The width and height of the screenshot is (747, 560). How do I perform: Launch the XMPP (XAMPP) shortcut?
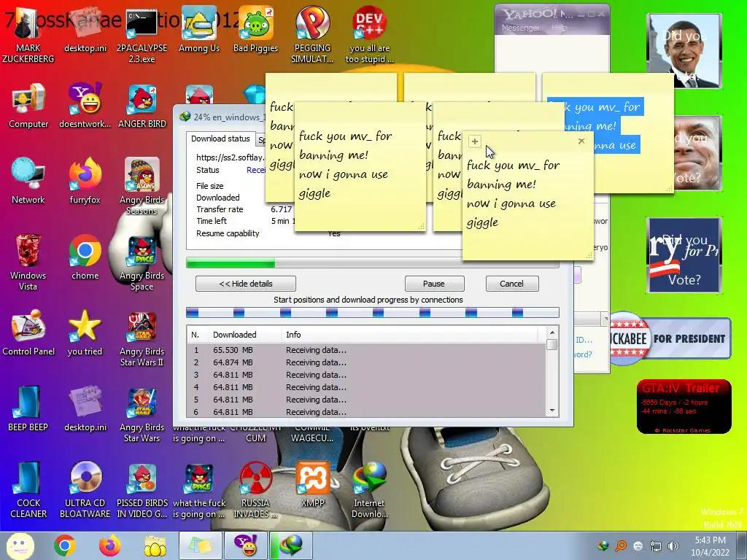312,485
